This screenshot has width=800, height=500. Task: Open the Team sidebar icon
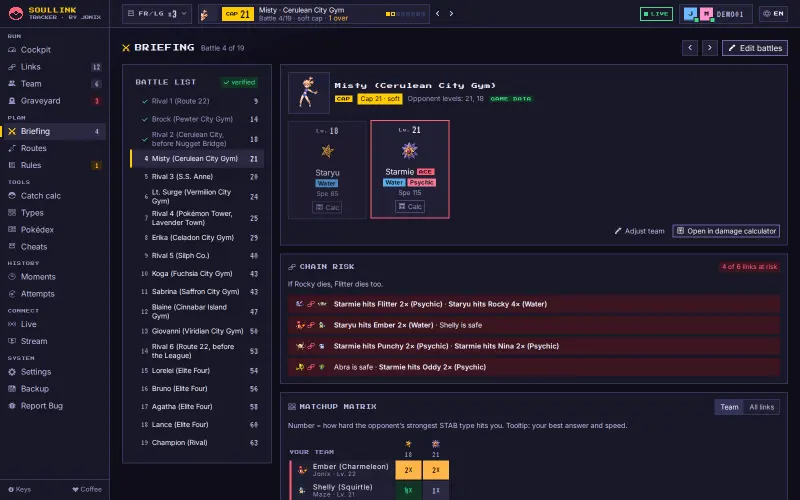tap(12, 84)
